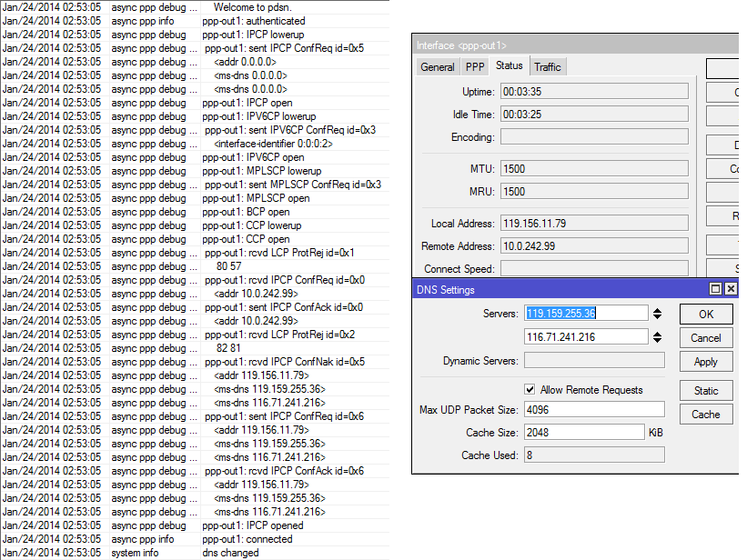Screen dimensions: 747x560
Task: Select the Status tab
Action: 510,66
